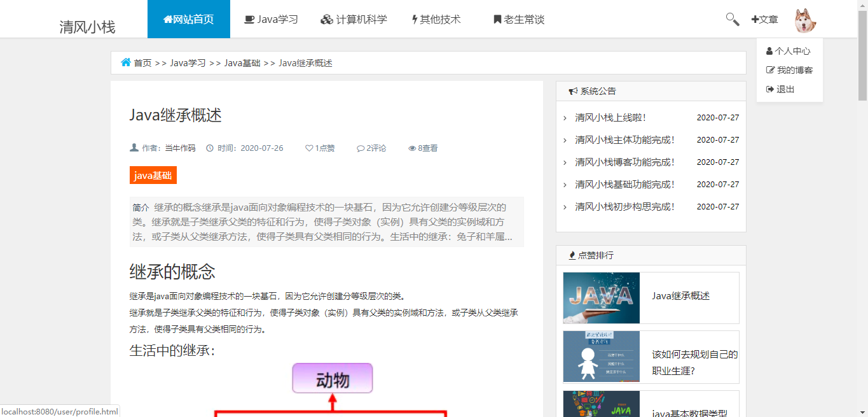Screen dimensions: 868x417
Task: Open article 该如何去规划自己的职业生涯?
Action: pyautogui.click(x=695, y=363)
